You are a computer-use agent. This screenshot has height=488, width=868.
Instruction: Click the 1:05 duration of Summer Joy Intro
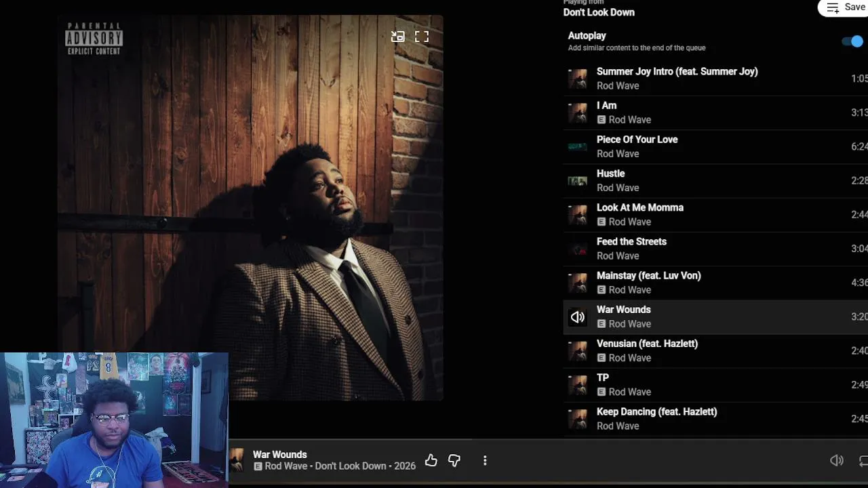pos(859,79)
